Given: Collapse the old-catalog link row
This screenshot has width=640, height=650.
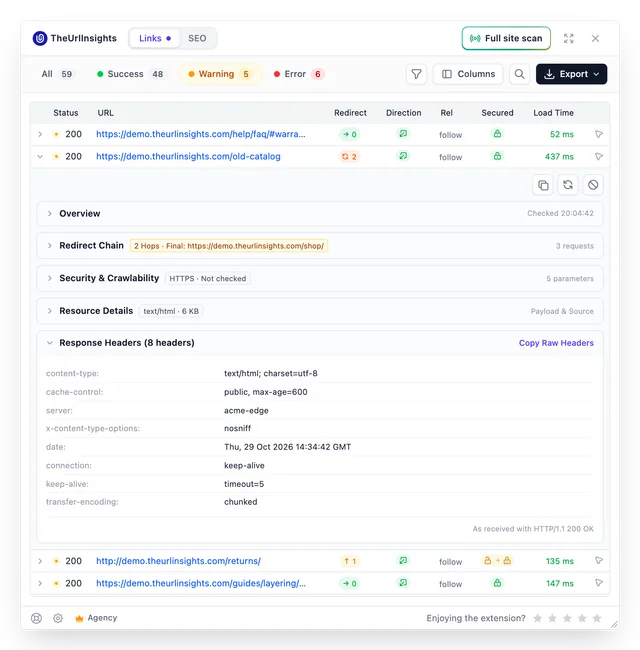Looking at the screenshot, I should (40, 157).
